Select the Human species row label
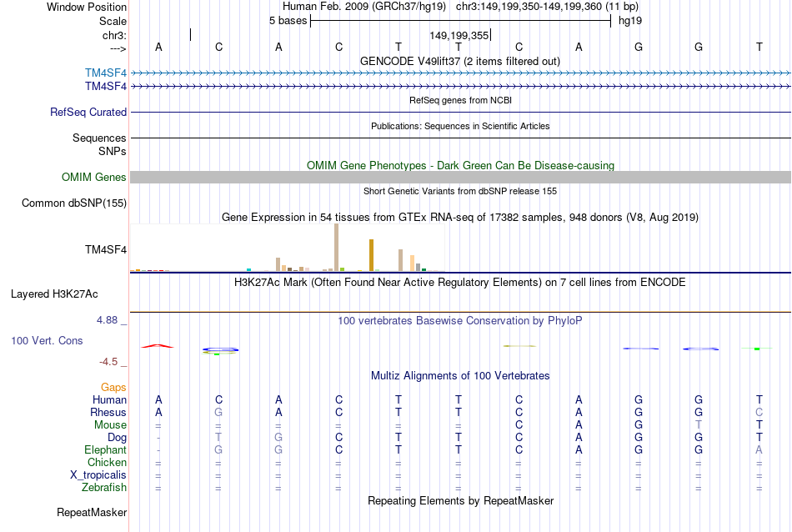The height and width of the screenshot is (532, 792). pyautogui.click(x=109, y=399)
